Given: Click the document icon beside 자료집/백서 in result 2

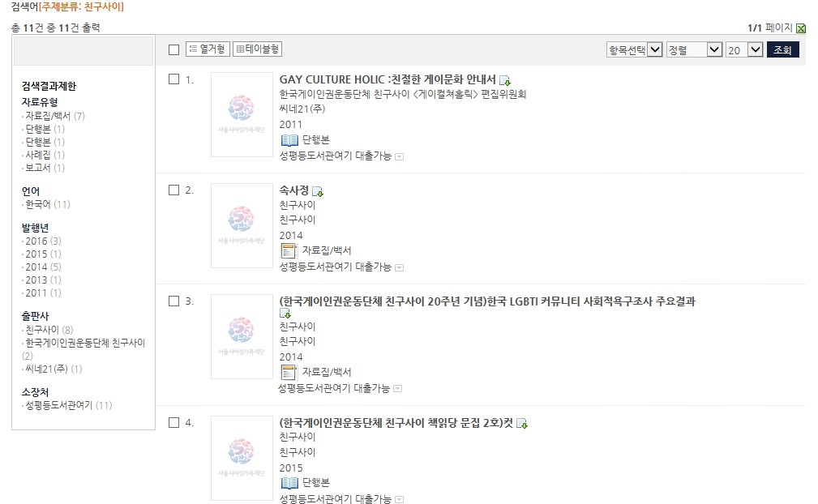Looking at the screenshot, I should click(289, 250).
